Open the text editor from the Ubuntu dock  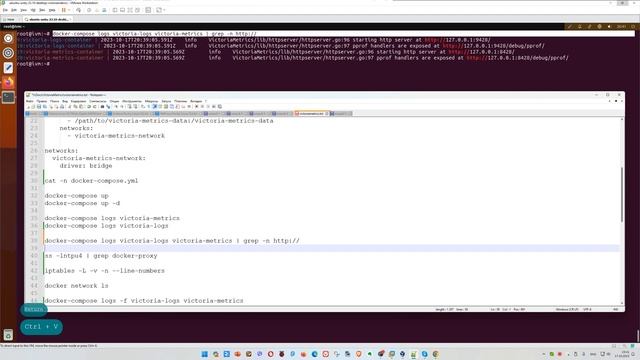click(8, 68)
